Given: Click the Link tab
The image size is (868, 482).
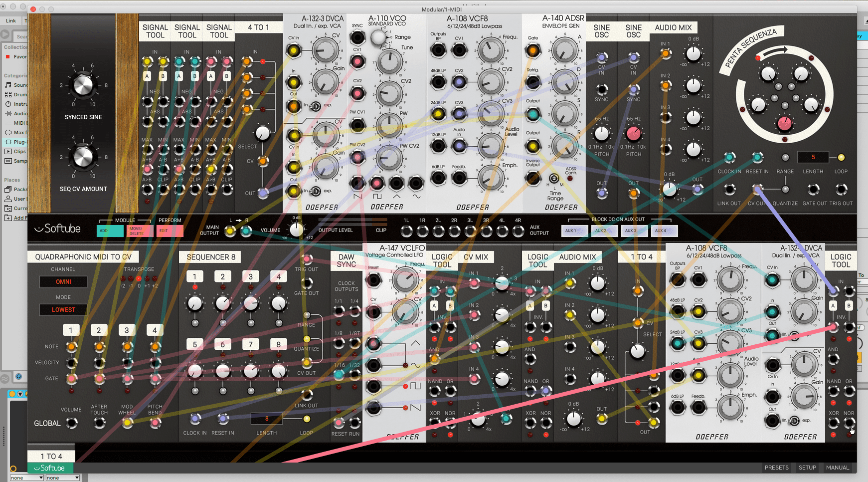Looking at the screenshot, I should click(x=11, y=20).
